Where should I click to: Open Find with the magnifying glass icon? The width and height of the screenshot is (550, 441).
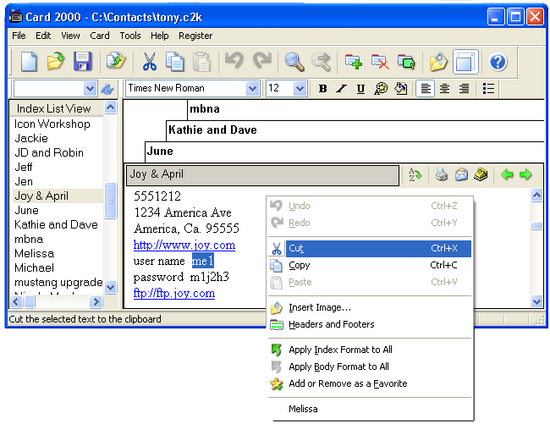point(294,62)
